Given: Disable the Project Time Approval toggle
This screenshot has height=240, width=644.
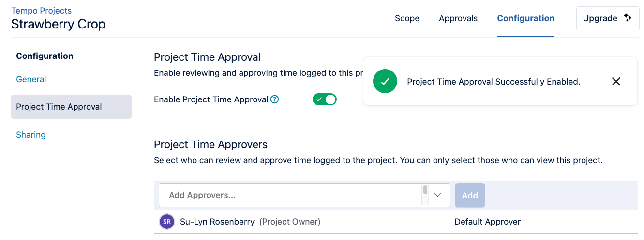Looking at the screenshot, I should click(x=324, y=99).
